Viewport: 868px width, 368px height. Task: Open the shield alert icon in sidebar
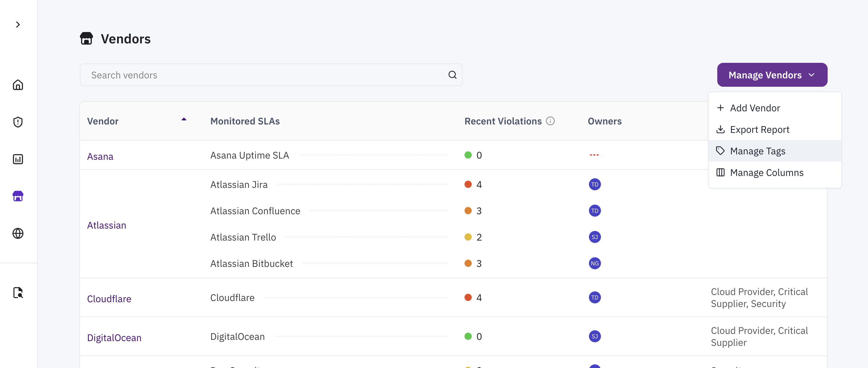[18, 122]
